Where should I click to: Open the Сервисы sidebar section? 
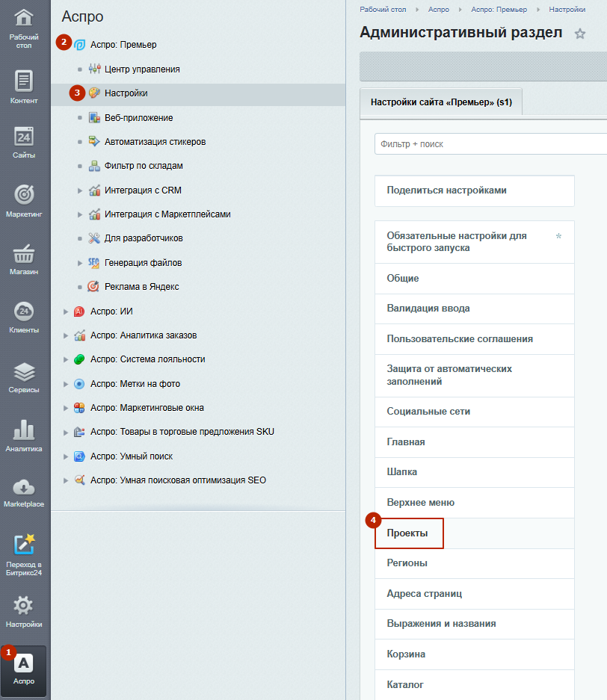click(24, 378)
